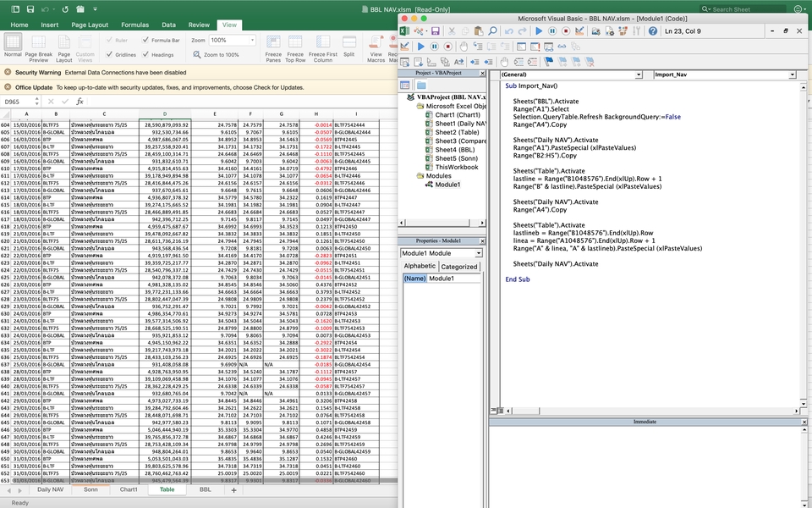The height and width of the screenshot is (508, 812).
Task: Switch to the Home ribbon tab
Action: click(x=19, y=25)
